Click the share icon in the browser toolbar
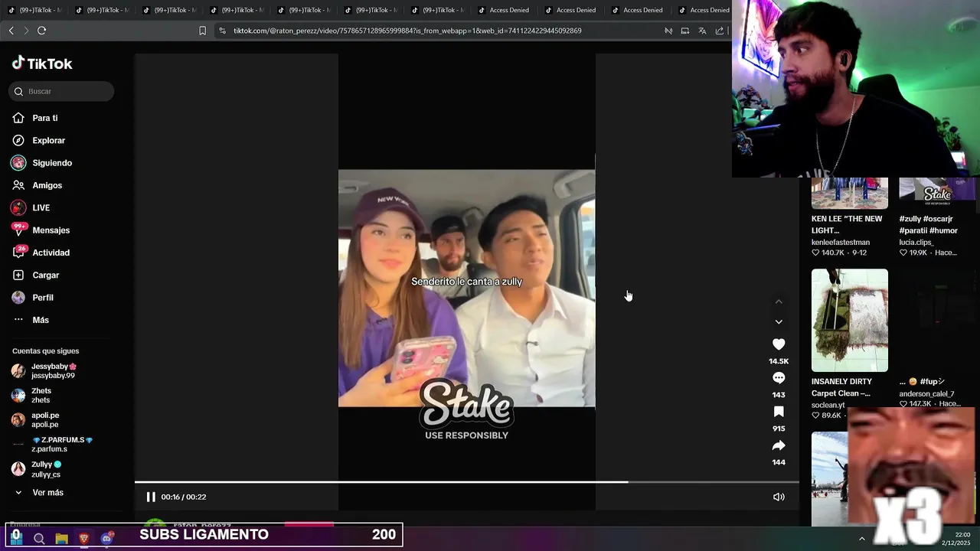This screenshot has height=551, width=980. point(720,31)
